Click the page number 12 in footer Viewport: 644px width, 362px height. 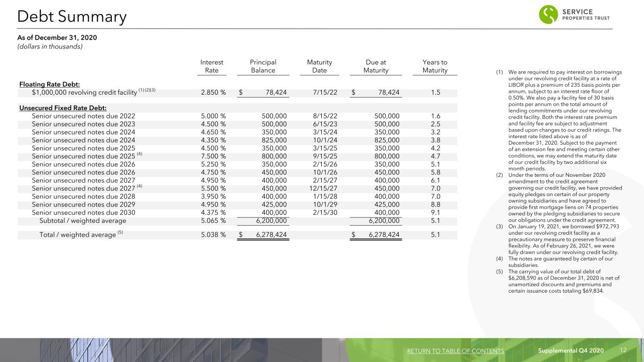pos(623,350)
